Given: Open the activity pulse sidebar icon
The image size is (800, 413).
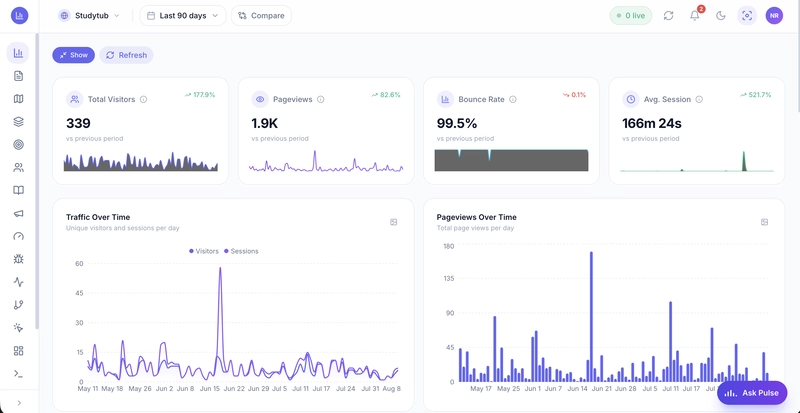Looking at the screenshot, I should [18, 282].
